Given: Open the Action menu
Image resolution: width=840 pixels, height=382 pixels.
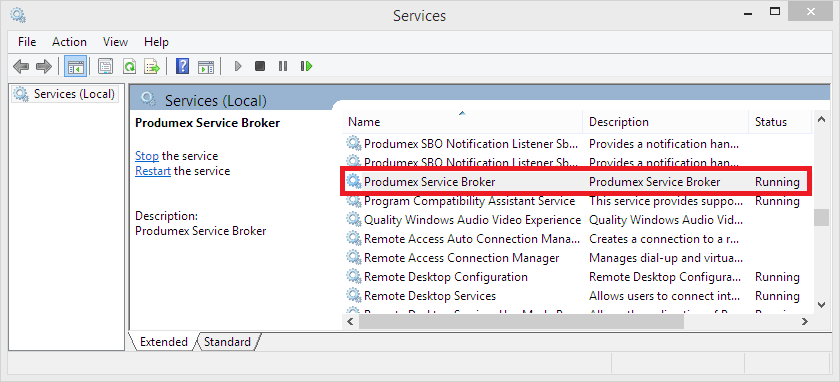Looking at the screenshot, I should pyautogui.click(x=69, y=42).
